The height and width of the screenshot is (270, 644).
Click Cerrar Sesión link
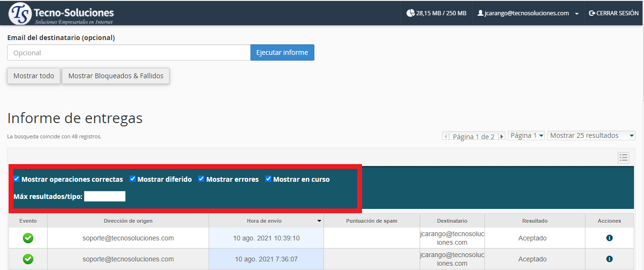pos(614,13)
